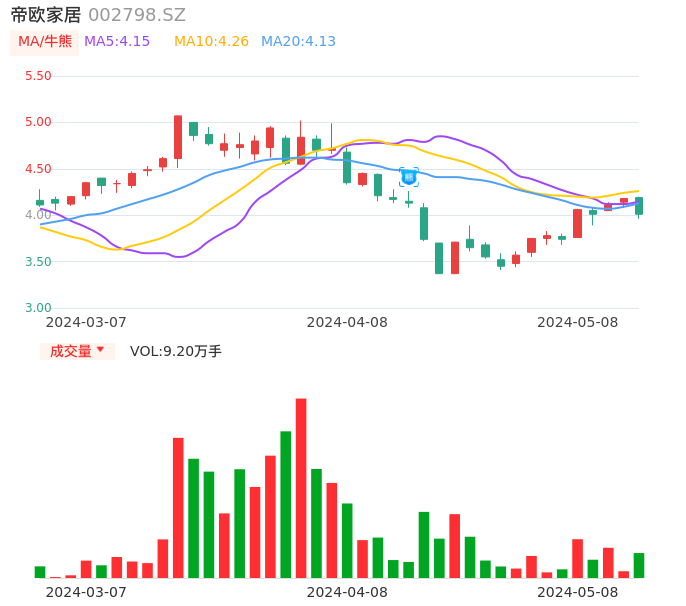Click the dropdown triangle beside 成交量

tap(100, 350)
